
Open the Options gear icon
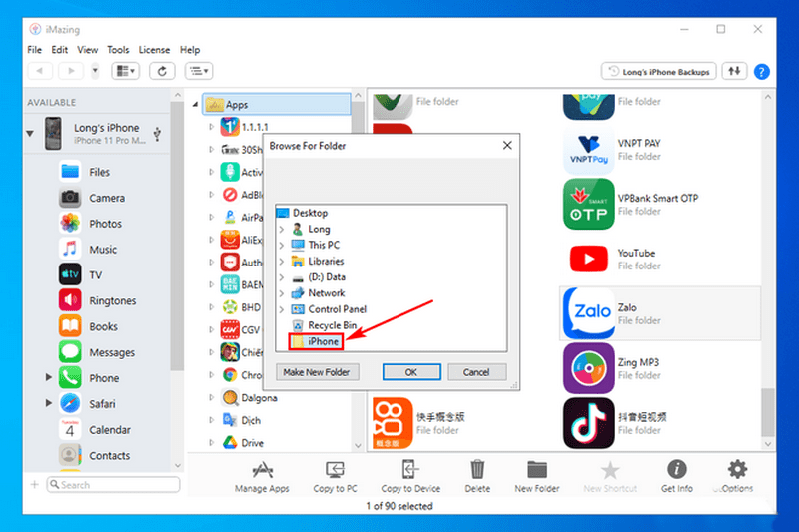pyautogui.click(x=737, y=469)
